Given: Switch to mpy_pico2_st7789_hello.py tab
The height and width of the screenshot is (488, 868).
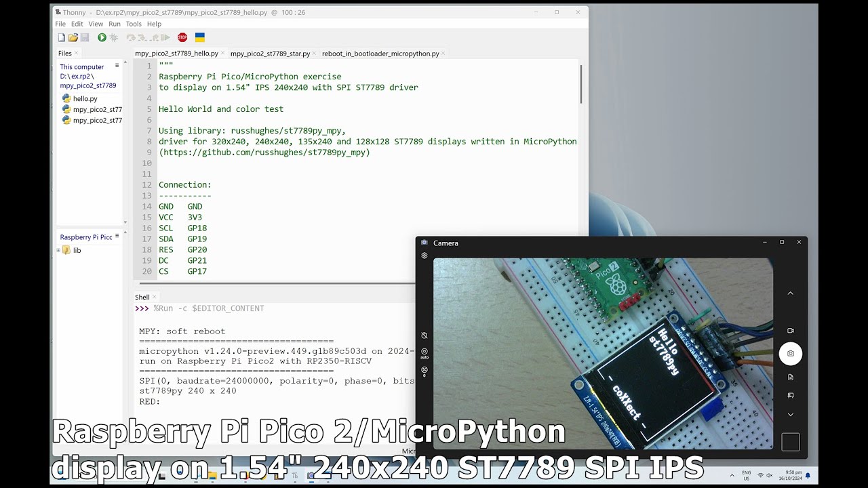Looking at the screenshot, I should click(176, 54).
